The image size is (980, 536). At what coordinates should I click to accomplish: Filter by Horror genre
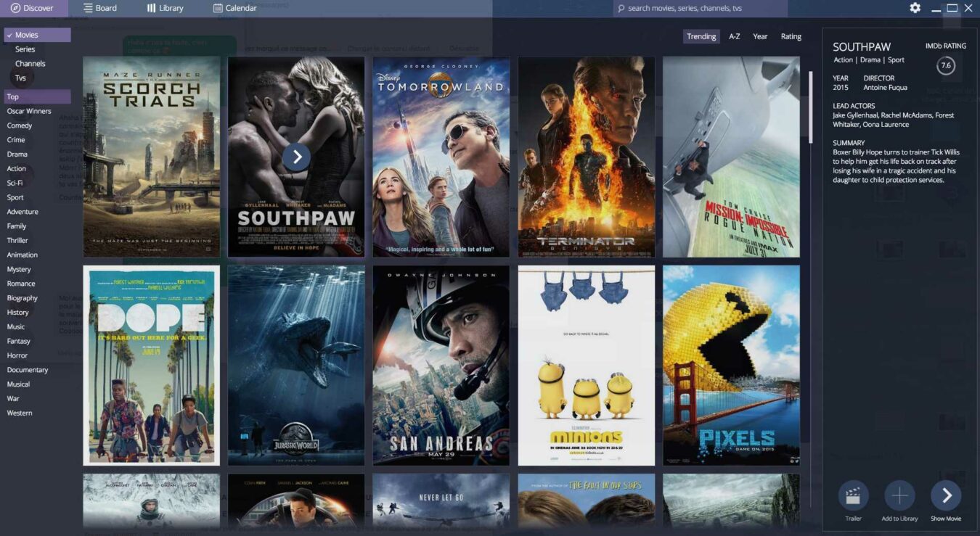click(17, 355)
